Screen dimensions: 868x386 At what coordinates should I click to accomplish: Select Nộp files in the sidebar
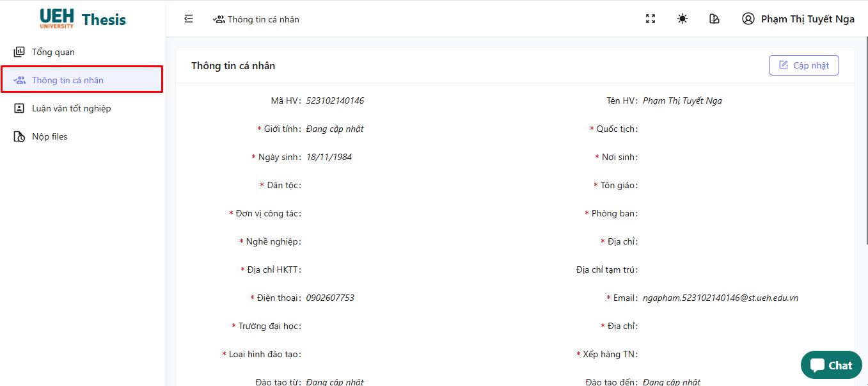(50, 137)
